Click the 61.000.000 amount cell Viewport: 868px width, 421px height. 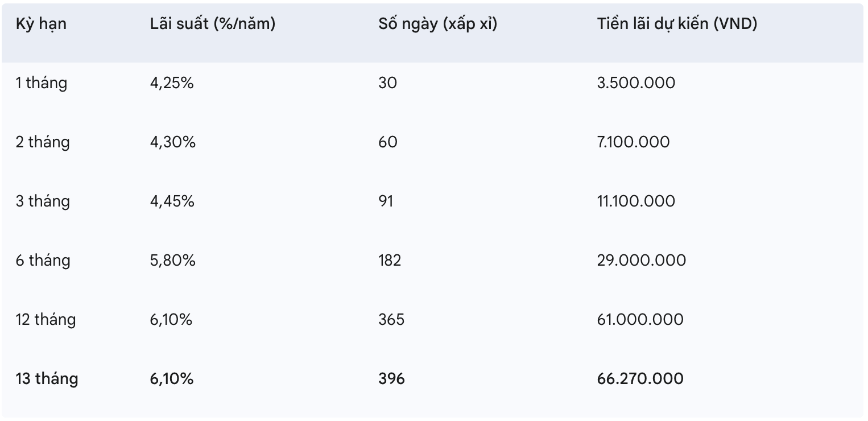pyautogui.click(x=640, y=320)
